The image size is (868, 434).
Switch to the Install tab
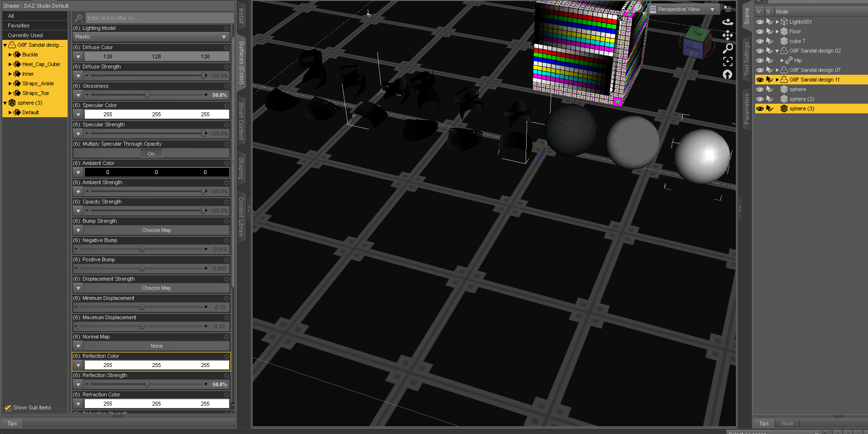[241, 15]
